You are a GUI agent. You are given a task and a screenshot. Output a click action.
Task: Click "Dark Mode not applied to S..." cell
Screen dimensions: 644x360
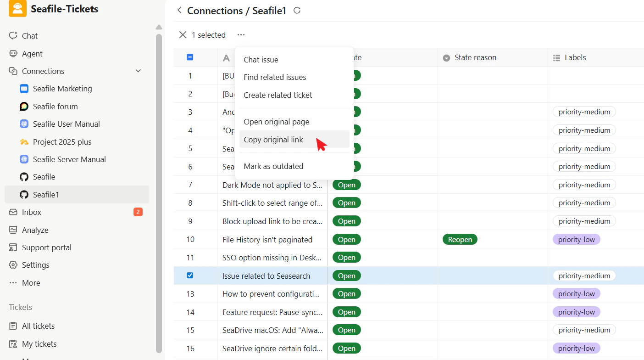click(x=272, y=185)
